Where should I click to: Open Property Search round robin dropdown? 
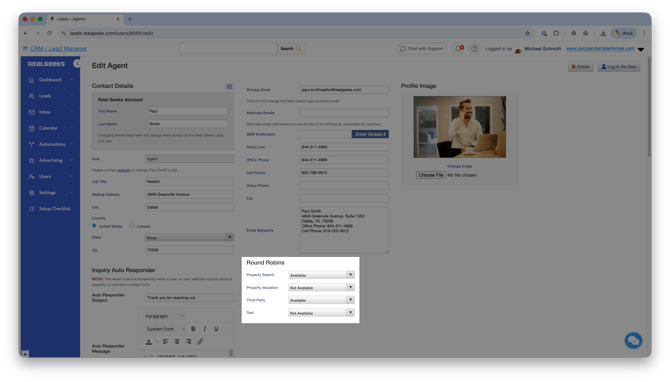[x=321, y=275]
